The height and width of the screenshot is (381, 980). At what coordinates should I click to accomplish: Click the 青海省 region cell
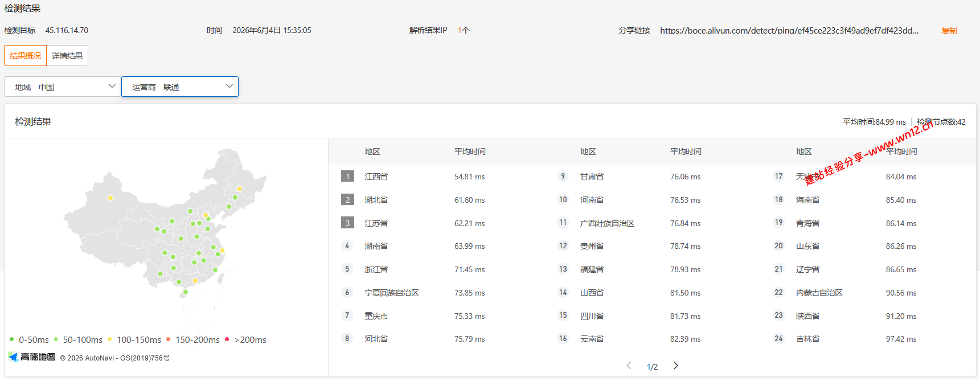(x=808, y=224)
